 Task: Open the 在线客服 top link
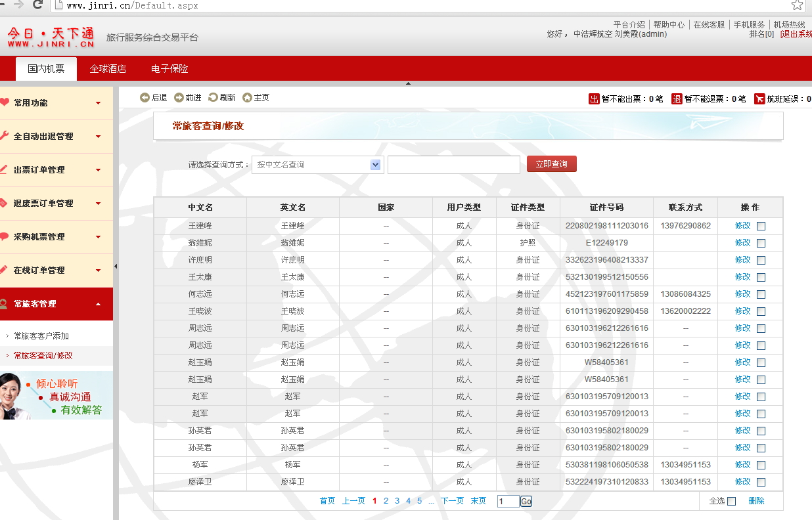pyautogui.click(x=709, y=24)
